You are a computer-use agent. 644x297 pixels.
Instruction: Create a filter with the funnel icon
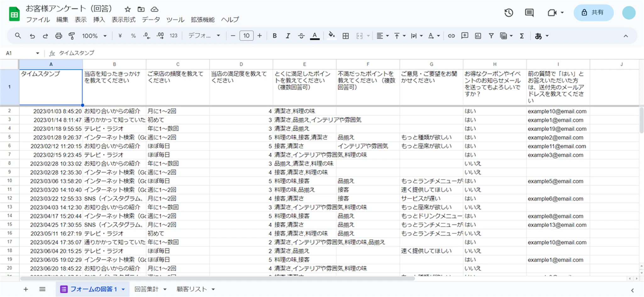[x=491, y=36]
